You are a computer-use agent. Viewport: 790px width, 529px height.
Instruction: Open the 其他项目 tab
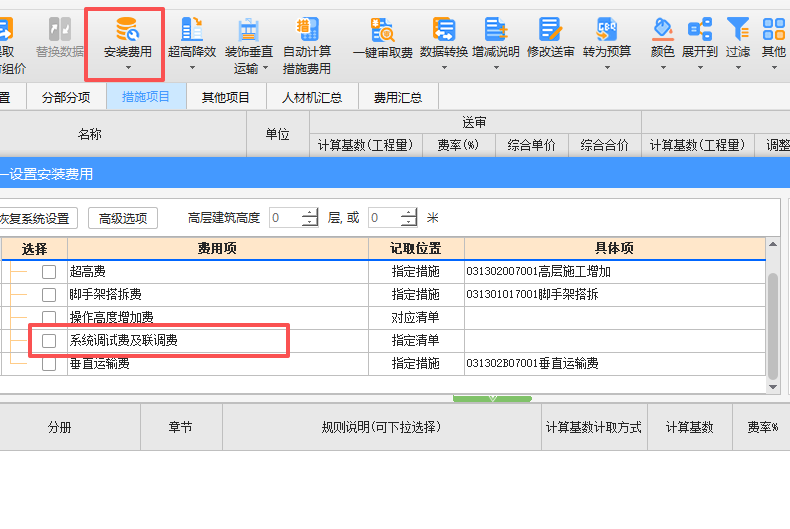click(x=226, y=97)
